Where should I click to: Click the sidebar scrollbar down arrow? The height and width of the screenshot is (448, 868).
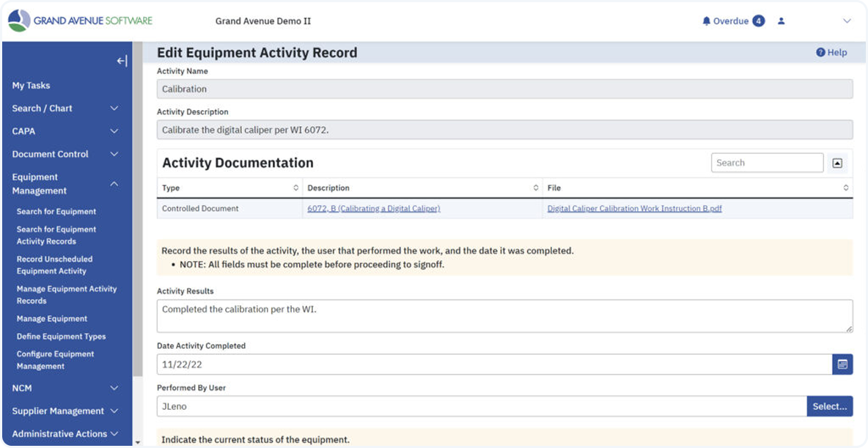coord(137,442)
